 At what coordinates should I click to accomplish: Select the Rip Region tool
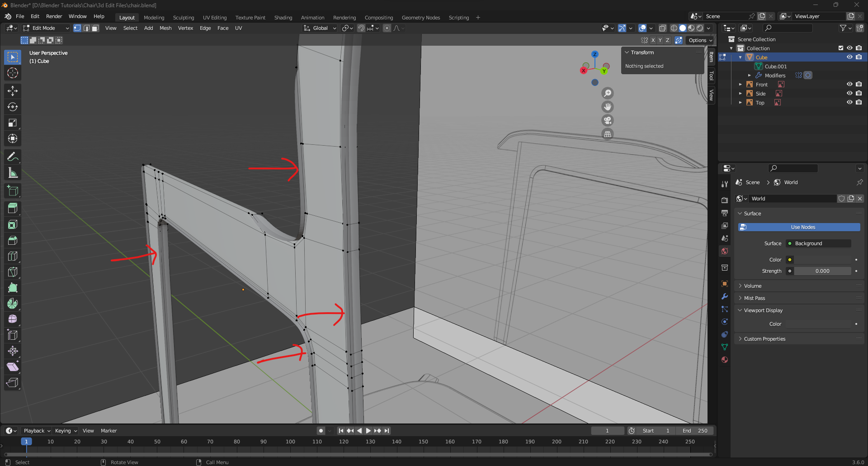(x=13, y=383)
